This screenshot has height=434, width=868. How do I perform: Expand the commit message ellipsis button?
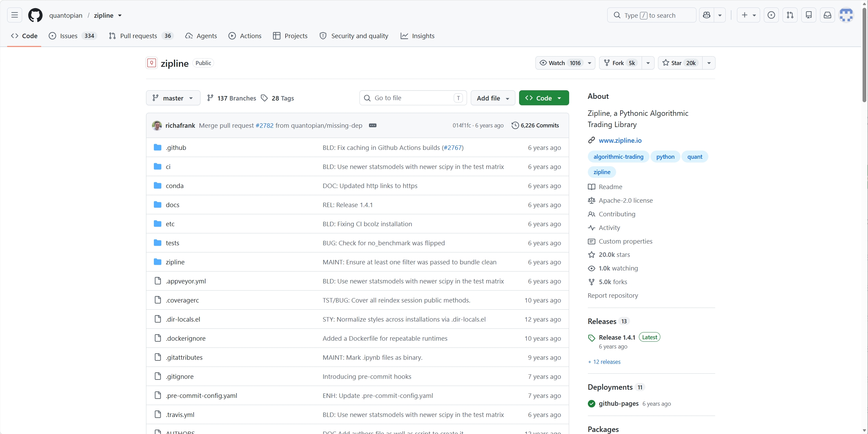[x=373, y=125]
